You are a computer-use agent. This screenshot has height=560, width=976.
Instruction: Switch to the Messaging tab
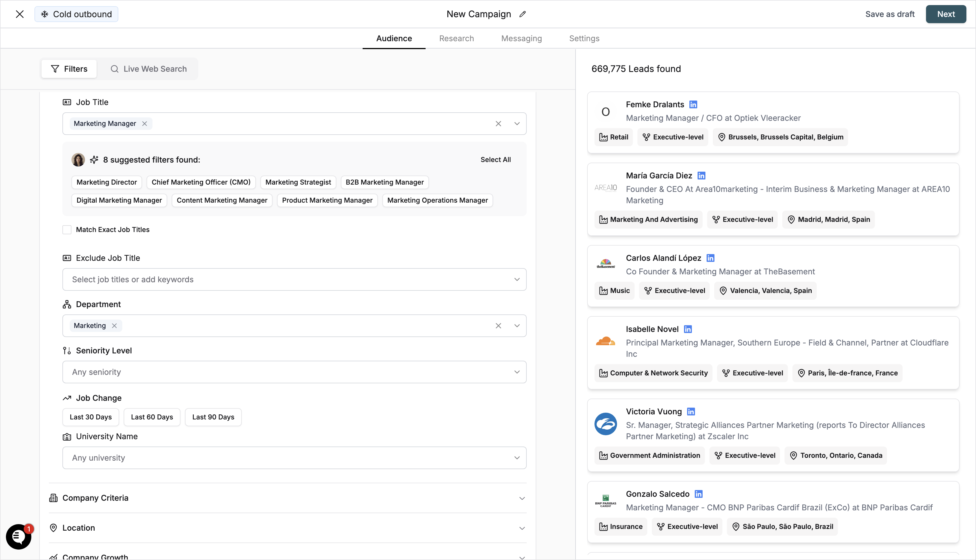coord(521,38)
